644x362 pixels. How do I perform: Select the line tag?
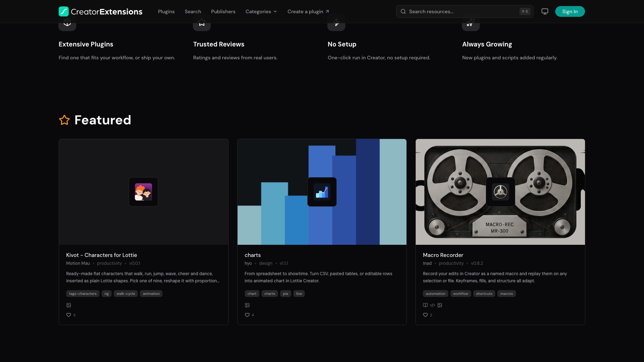pyautogui.click(x=299, y=294)
